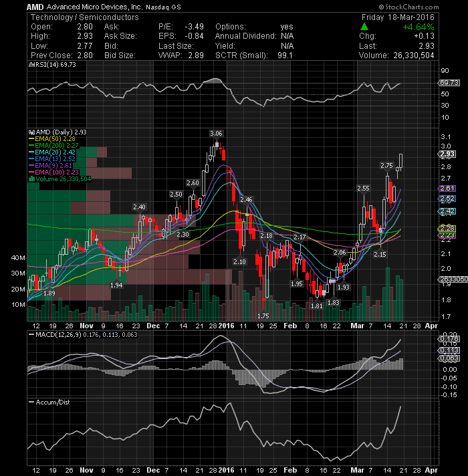Click the 1.89 price annotation
The width and height of the screenshot is (468, 476).
49,293
